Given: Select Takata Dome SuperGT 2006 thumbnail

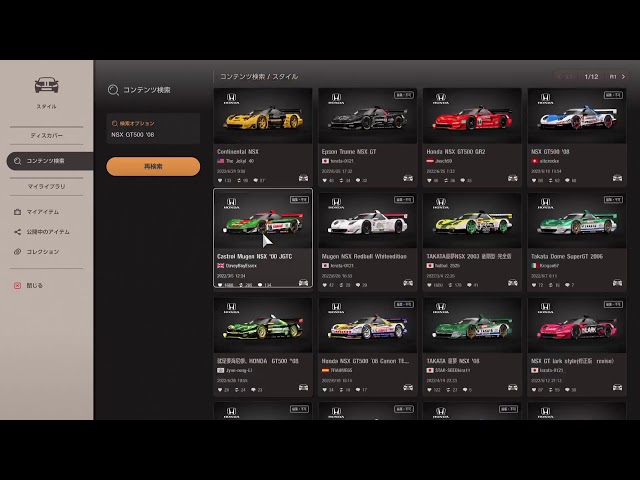Looking at the screenshot, I should tap(577, 221).
